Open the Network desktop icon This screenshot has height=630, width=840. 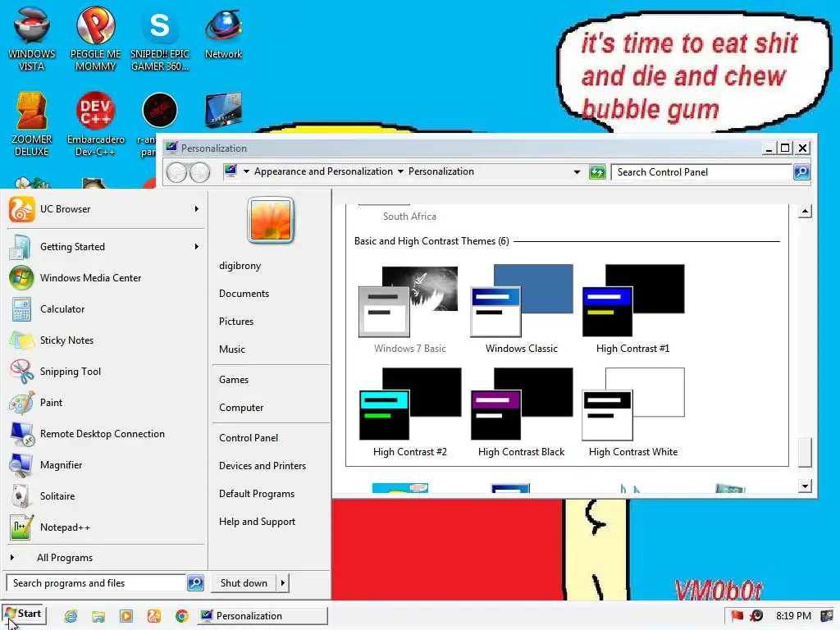coord(223,33)
